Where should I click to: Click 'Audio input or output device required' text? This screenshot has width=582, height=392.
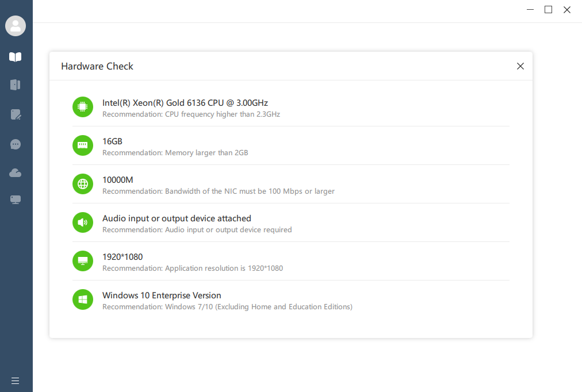[x=197, y=230]
